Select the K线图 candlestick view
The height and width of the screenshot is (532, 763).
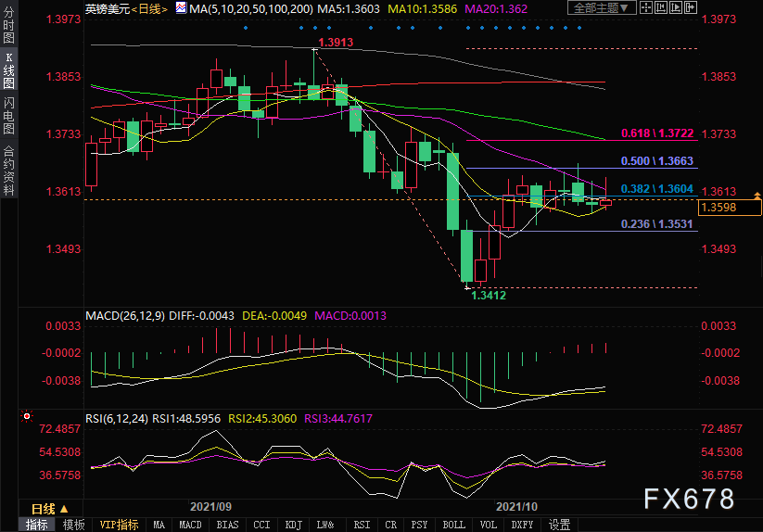8,70
